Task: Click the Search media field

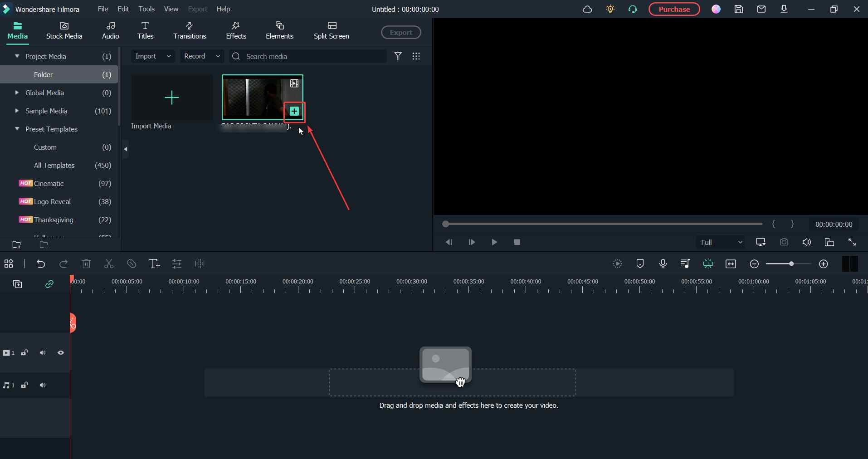Action: point(308,56)
